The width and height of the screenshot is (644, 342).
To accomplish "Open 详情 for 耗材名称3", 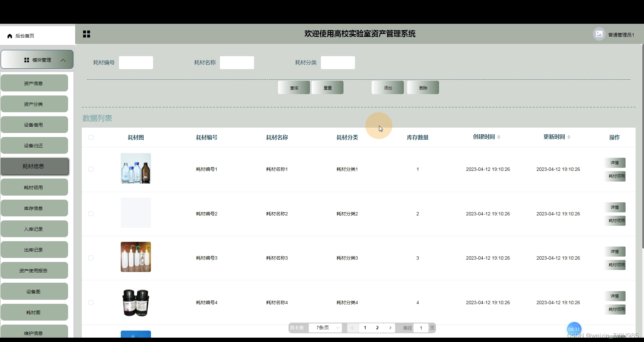I will coord(615,252).
